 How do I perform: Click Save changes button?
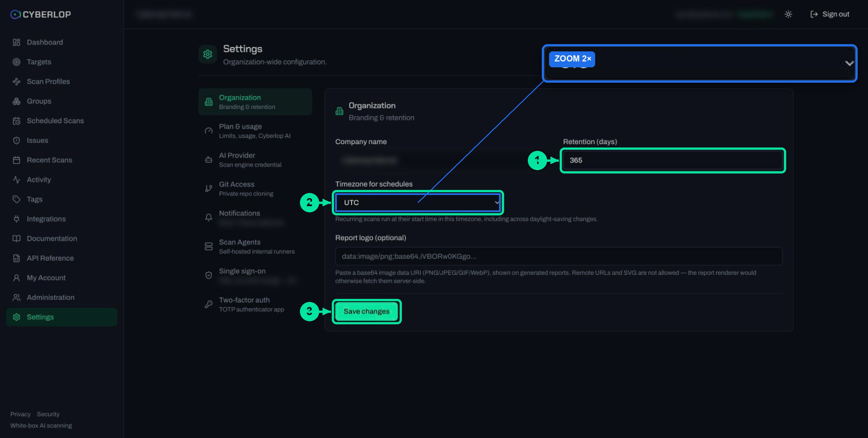click(x=366, y=311)
